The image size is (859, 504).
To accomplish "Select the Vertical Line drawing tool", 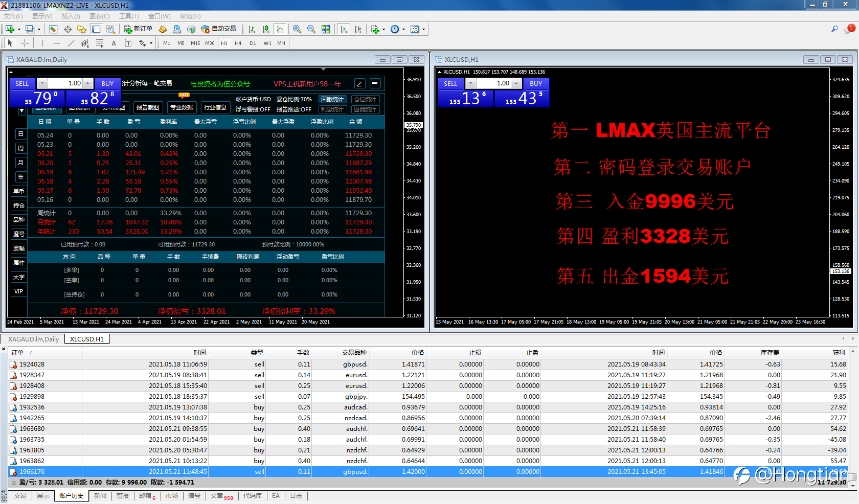I will 42,43.
